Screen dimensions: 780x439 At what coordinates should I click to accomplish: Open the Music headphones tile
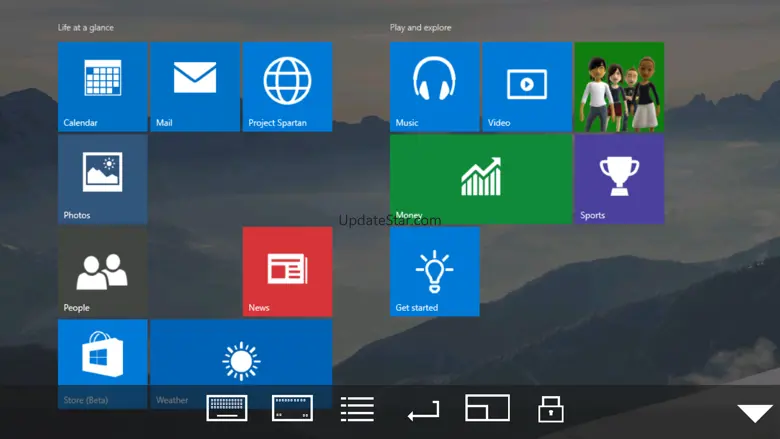pyautogui.click(x=435, y=87)
